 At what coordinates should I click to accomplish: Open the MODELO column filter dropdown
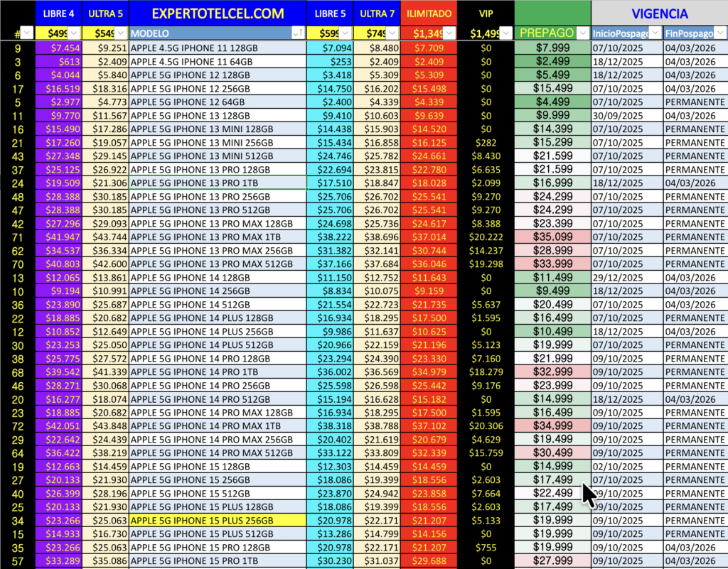pos(299,33)
